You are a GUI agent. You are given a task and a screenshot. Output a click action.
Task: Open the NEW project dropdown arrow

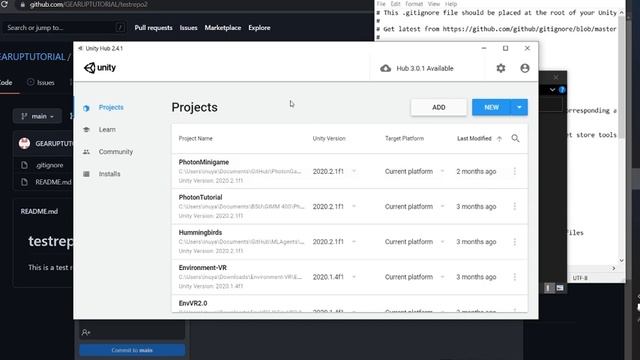click(519, 107)
